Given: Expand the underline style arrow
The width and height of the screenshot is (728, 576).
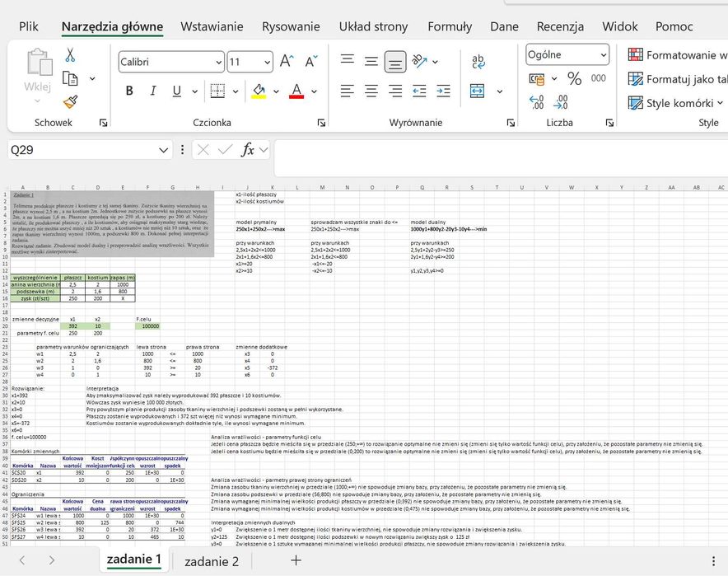Looking at the screenshot, I should click(x=194, y=91).
